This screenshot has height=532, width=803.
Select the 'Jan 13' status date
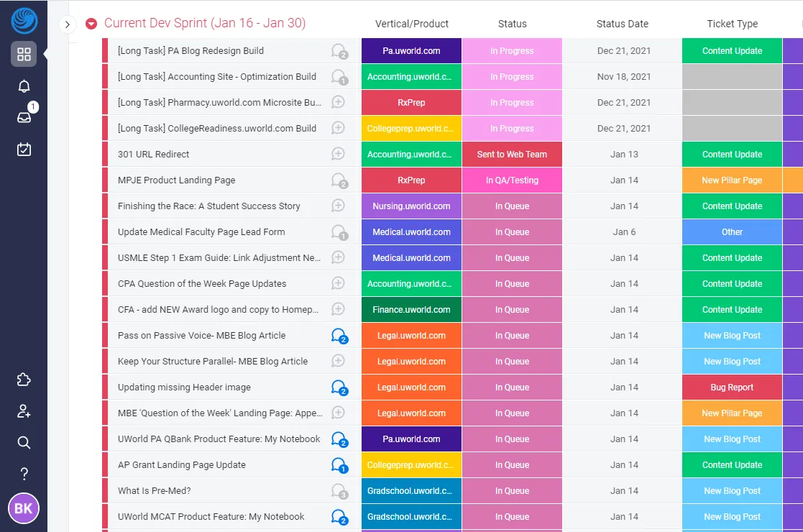(x=624, y=154)
